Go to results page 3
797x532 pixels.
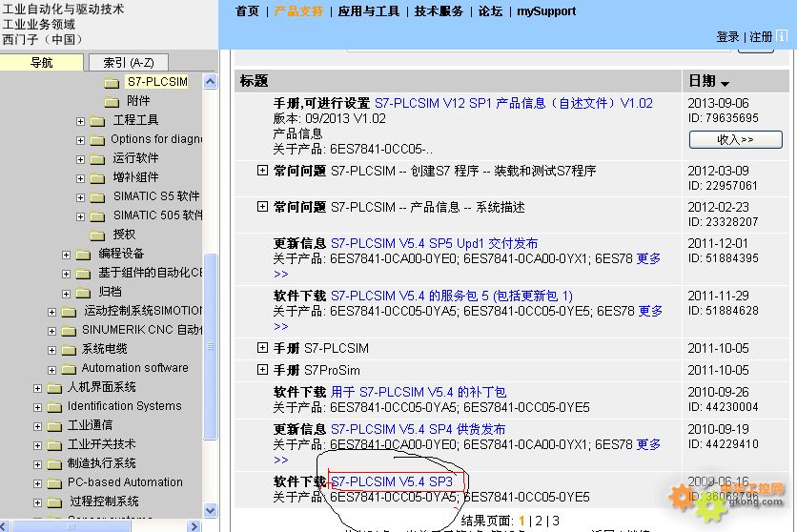556,521
